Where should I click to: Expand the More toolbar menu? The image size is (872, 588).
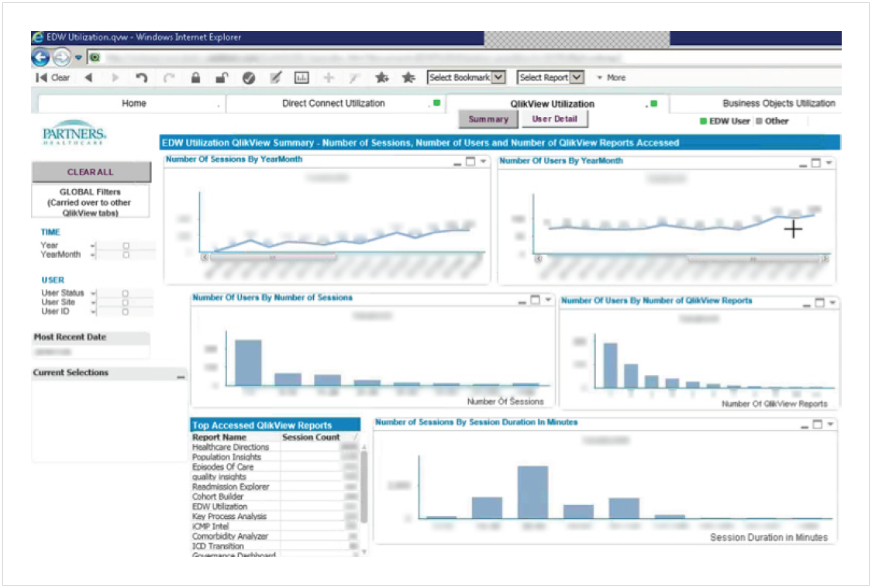coord(612,77)
